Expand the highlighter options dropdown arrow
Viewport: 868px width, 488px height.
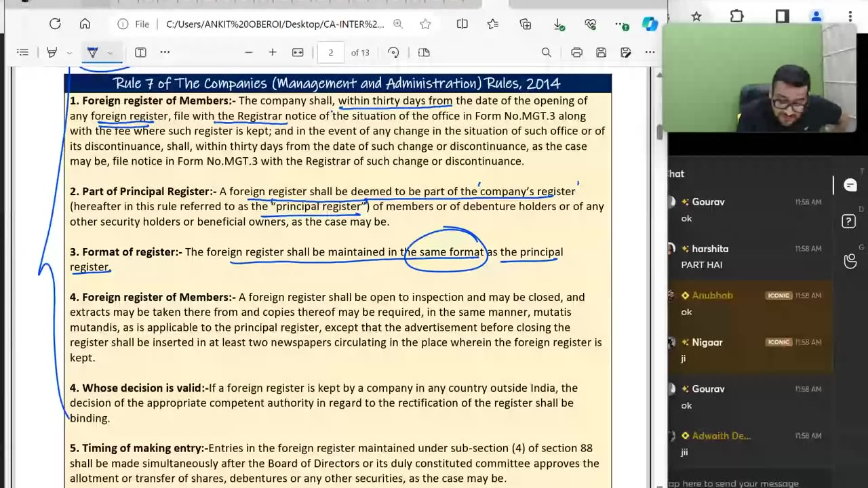(x=69, y=52)
